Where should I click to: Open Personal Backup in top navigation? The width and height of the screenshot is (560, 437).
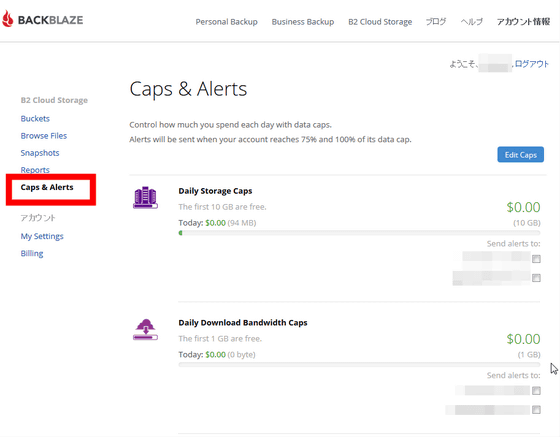(226, 22)
